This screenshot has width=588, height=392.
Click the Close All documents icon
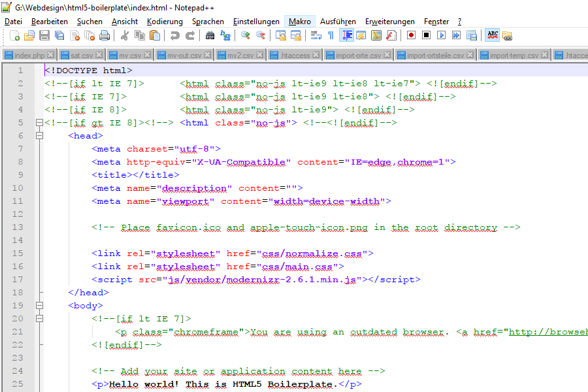(x=90, y=36)
